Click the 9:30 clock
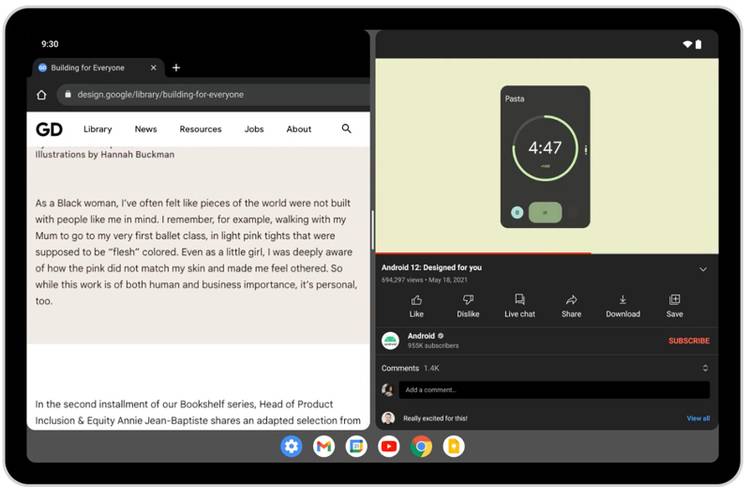The image size is (750, 501). coord(50,44)
